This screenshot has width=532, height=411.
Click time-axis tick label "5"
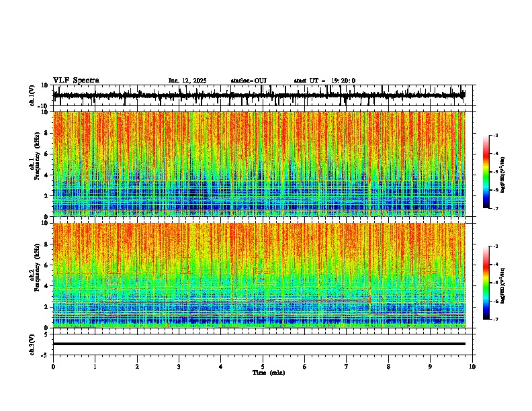(263, 367)
